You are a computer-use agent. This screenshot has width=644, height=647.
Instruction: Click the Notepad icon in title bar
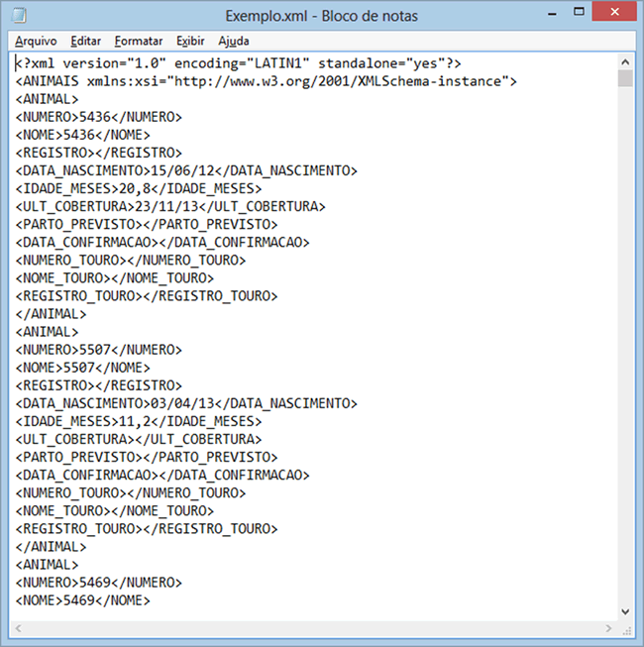[19, 16]
